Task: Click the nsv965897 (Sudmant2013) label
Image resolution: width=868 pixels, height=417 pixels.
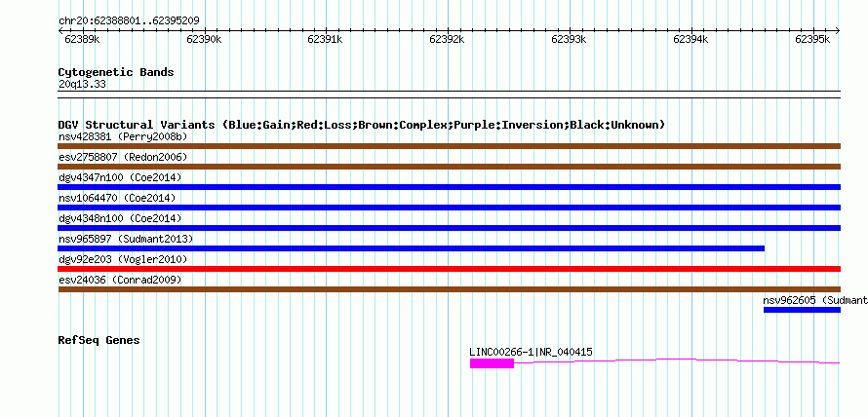Action: coord(126,239)
